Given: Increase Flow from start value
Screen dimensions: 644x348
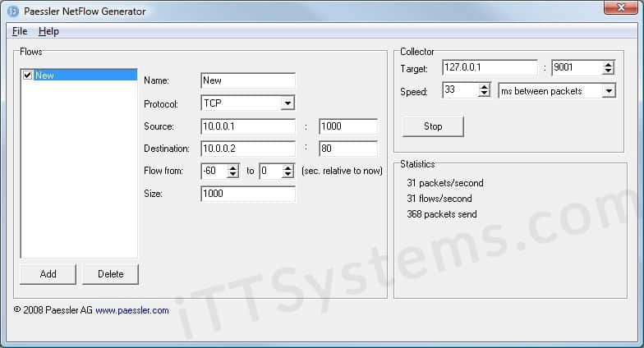Looking at the screenshot, I should [233, 167].
